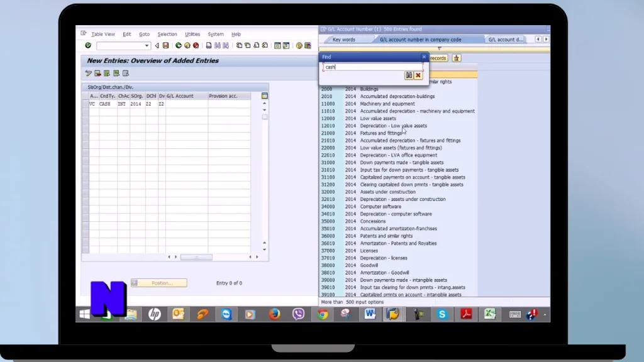Switch to the G/L account d... tab
The image size is (644, 362).
506,40
